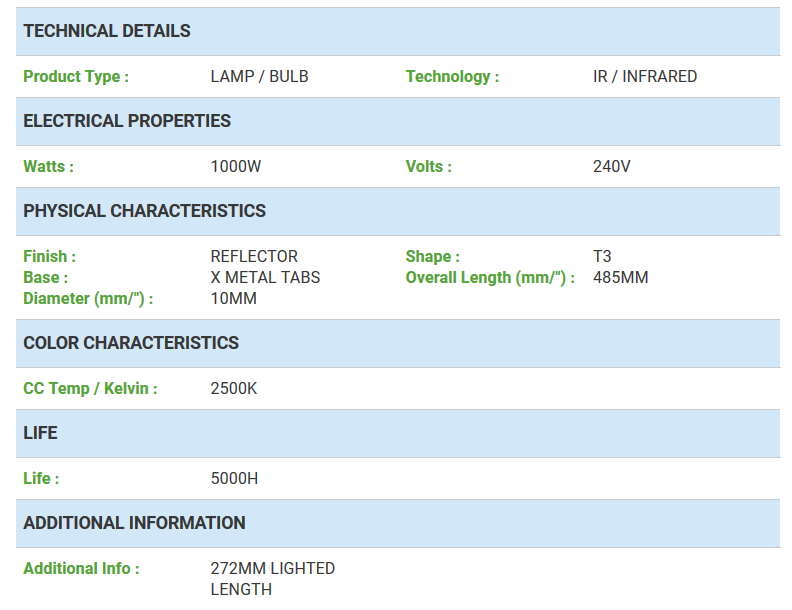Image resolution: width=792 pixels, height=610 pixels.
Task: Click the 1000W watts value
Action: (x=236, y=166)
